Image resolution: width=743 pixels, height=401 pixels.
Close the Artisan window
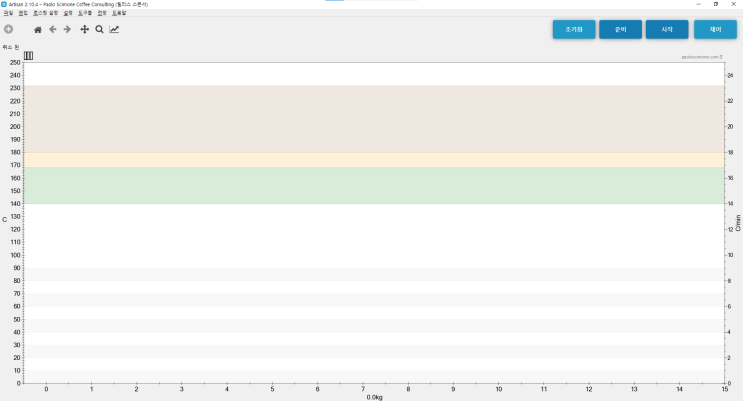coord(734,4)
